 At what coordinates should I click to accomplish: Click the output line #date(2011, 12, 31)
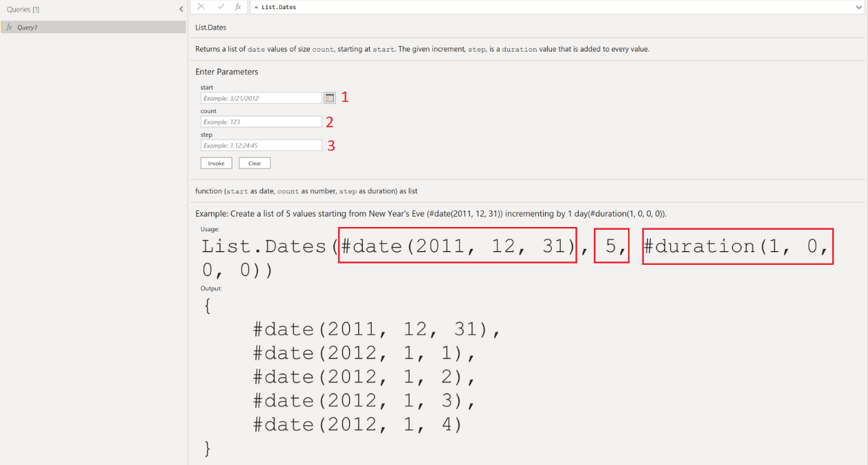[377, 329]
